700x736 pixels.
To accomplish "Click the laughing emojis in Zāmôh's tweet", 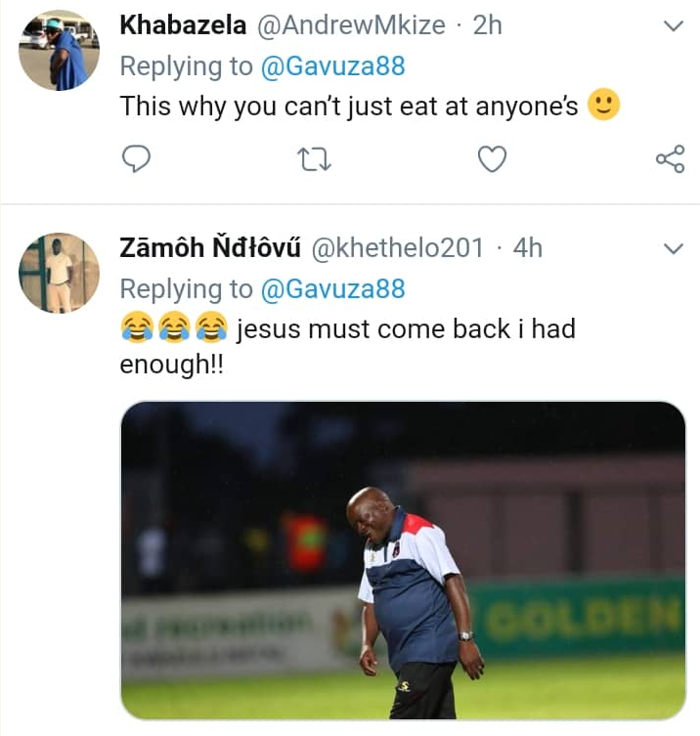I will click(172, 328).
